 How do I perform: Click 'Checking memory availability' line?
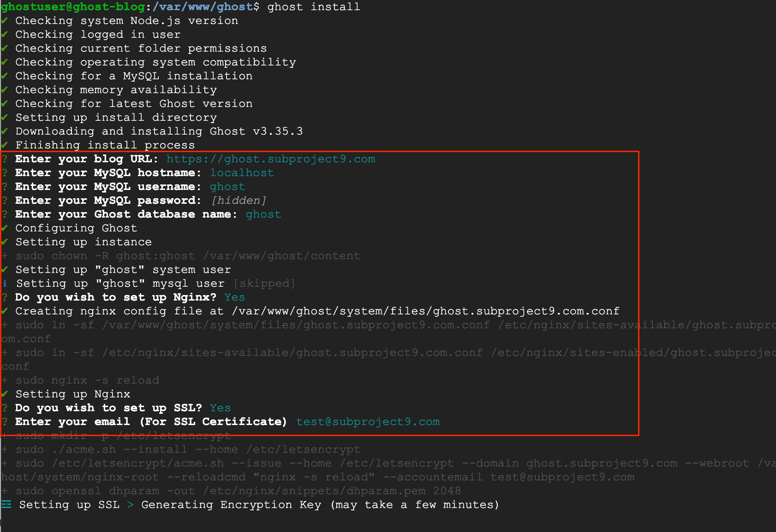coord(116,90)
